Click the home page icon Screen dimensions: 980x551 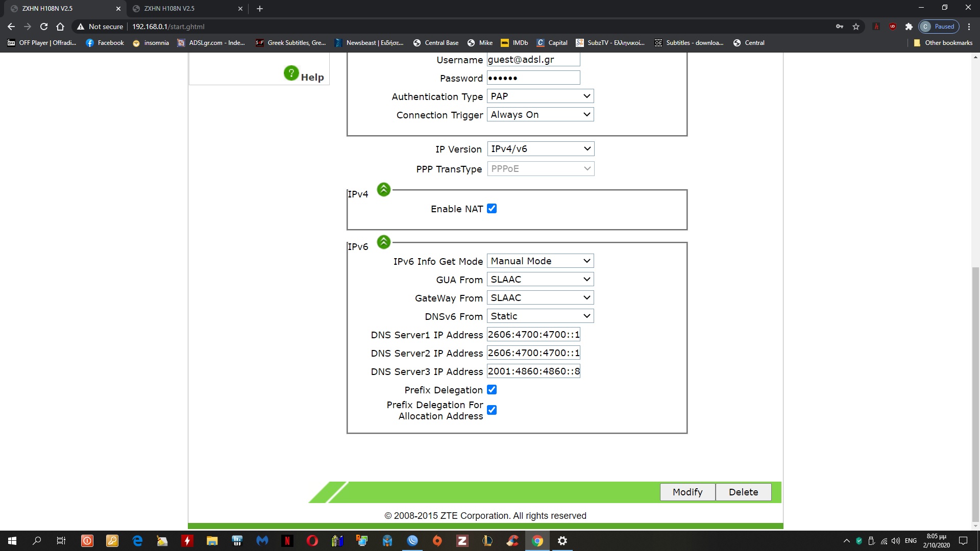[60, 27]
